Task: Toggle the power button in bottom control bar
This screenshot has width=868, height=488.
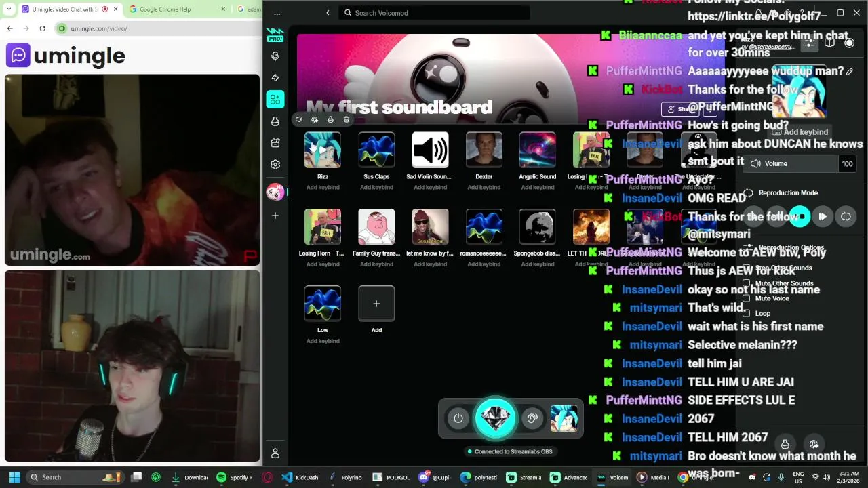Action: pyautogui.click(x=458, y=418)
